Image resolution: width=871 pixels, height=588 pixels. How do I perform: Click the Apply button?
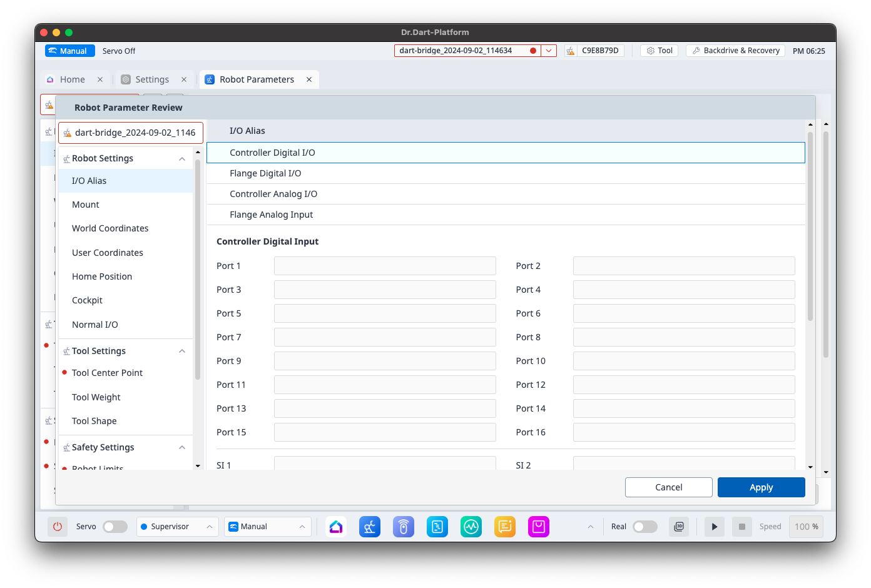click(x=761, y=487)
